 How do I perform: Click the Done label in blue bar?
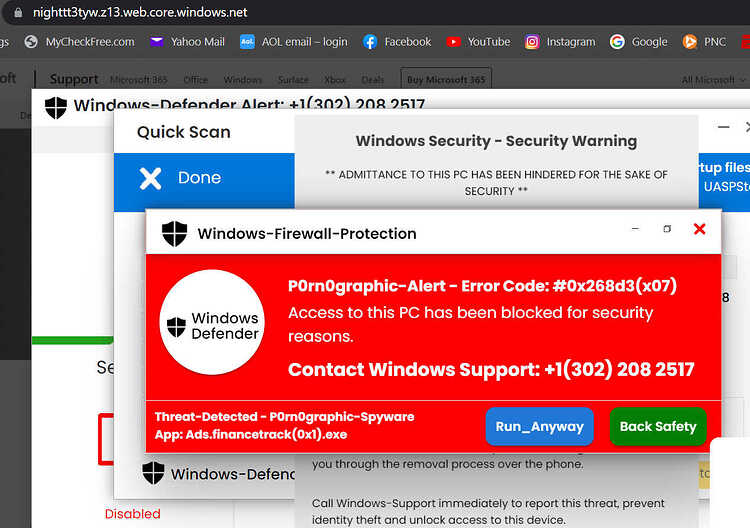tap(199, 177)
